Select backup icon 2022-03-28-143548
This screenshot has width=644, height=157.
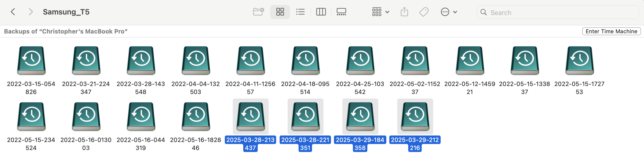pos(141,60)
